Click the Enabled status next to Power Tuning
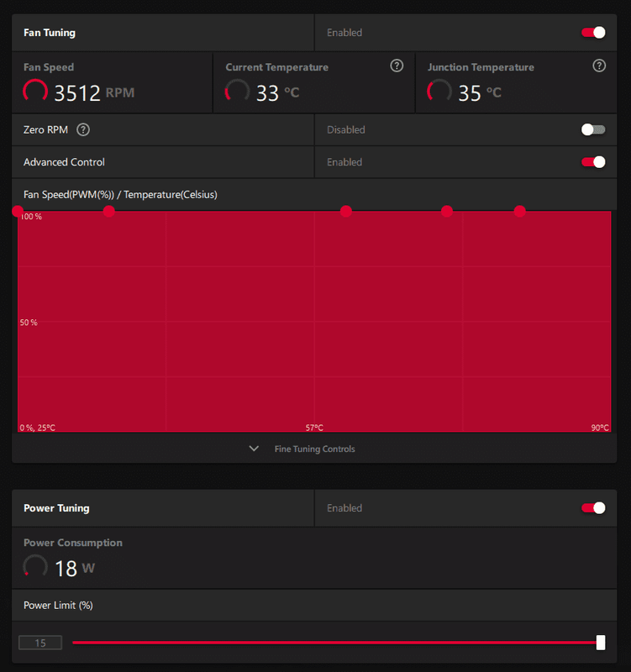631x672 pixels. (344, 508)
